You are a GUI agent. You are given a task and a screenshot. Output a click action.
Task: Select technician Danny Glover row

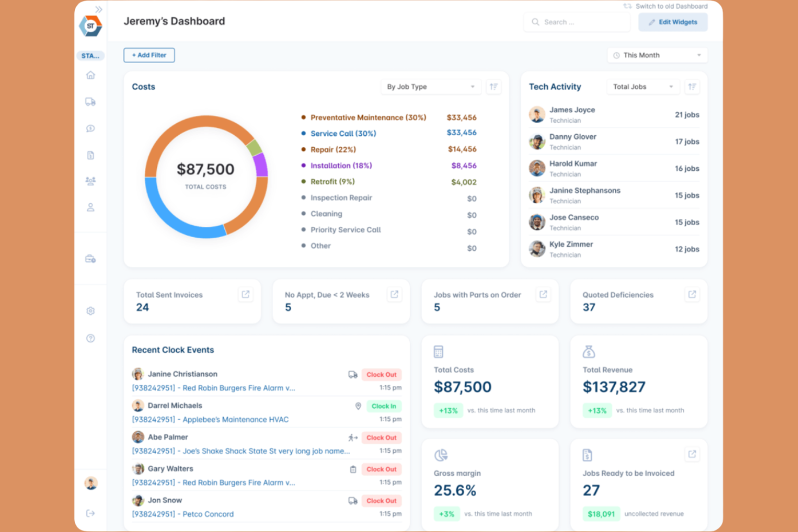point(614,142)
